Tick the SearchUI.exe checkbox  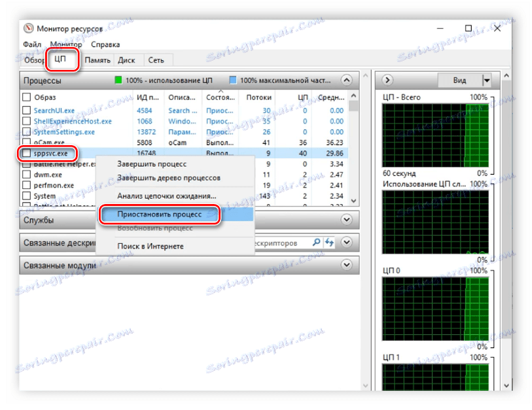tap(26, 111)
